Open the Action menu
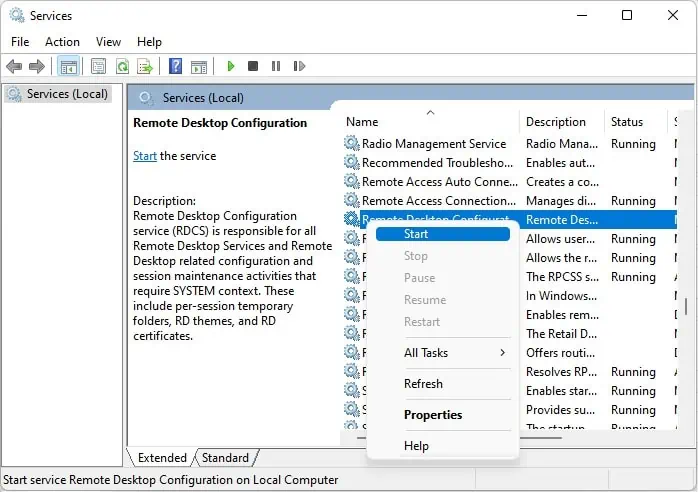 click(x=62, y=42)
